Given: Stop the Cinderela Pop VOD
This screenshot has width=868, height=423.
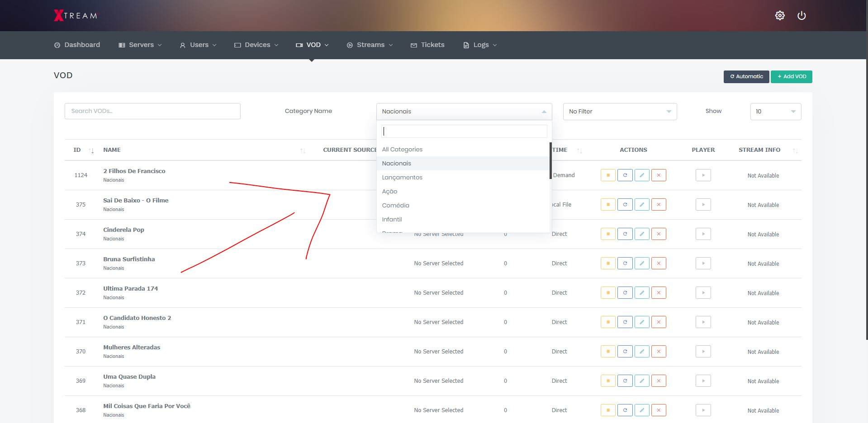Looking at the screenshot, I should pyautogui.click(x=608, y=234).
